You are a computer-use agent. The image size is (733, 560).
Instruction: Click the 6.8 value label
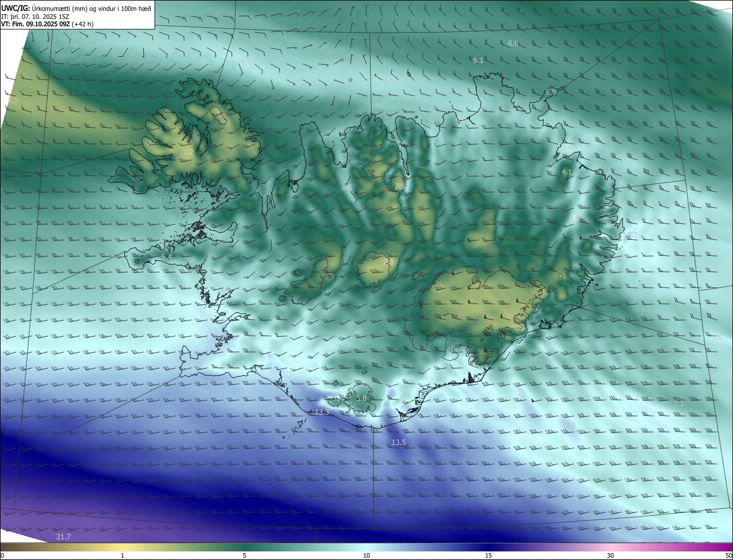pos(513,44)
